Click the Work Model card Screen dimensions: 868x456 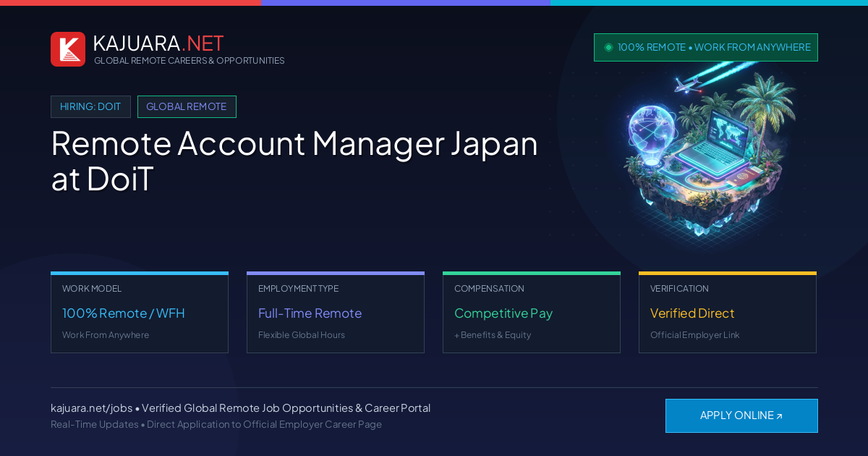coord(140,313)
